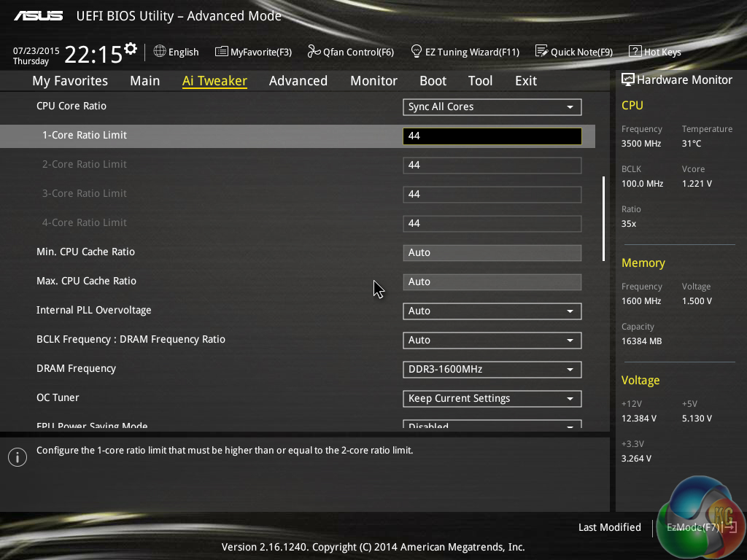Click the +12V reading 12.384 V

[638, 419]
